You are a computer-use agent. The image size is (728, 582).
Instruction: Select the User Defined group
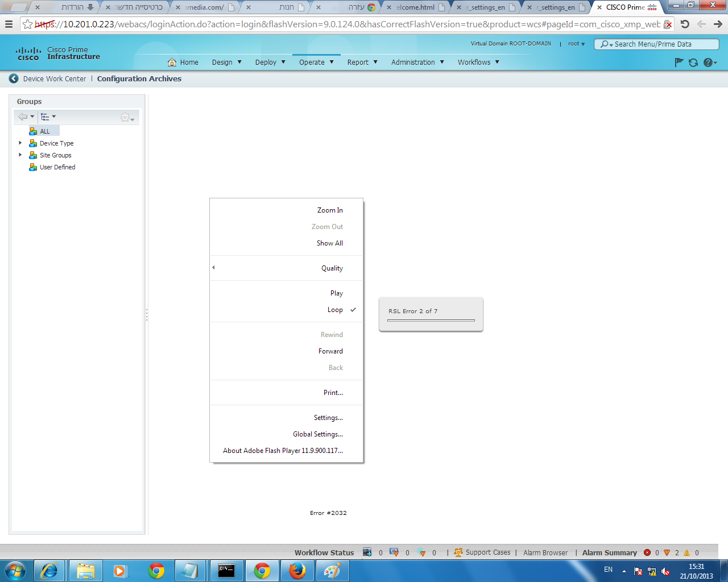pyautogui.click(x=57, y=167)
